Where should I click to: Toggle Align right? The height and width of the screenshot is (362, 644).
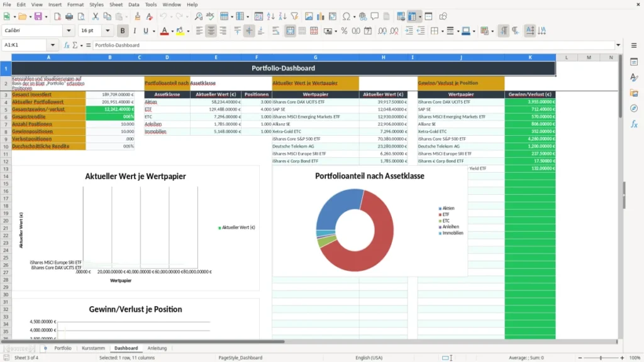[223, 31]
